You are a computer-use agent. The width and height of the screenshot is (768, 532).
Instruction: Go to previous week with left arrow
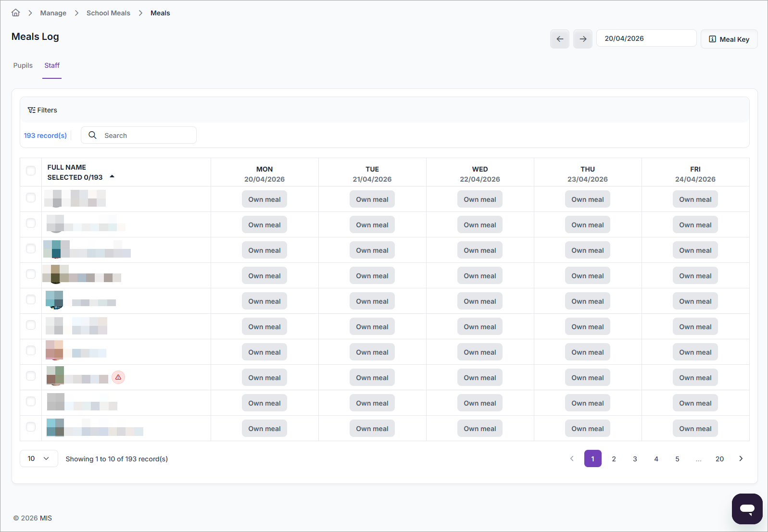[x=559, y=39]
